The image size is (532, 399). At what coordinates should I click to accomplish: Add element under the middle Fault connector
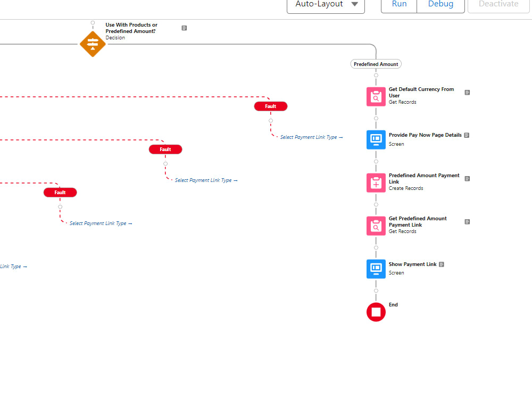click(x=165, y=163)
